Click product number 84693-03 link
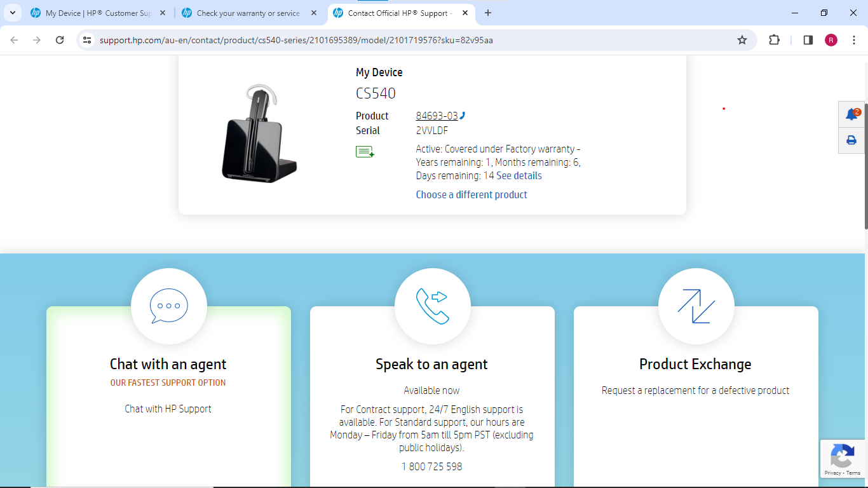 point(437,116)
